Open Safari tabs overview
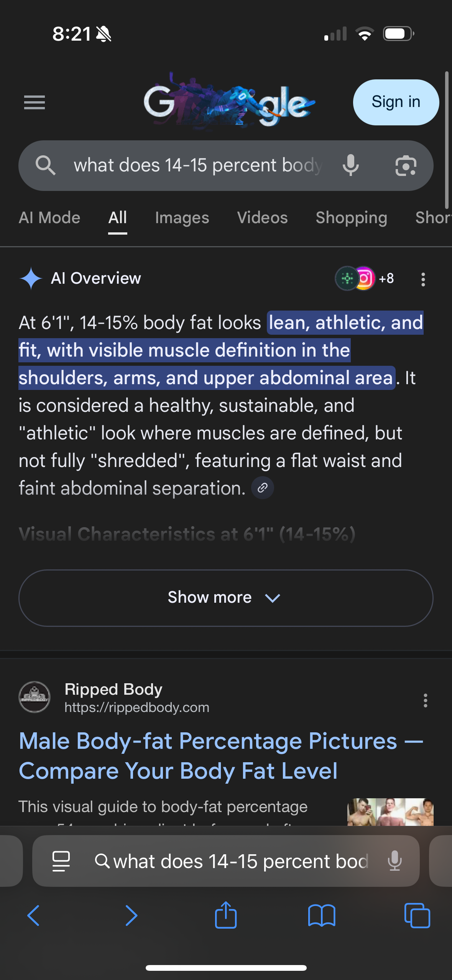 [x=417, y=916]
